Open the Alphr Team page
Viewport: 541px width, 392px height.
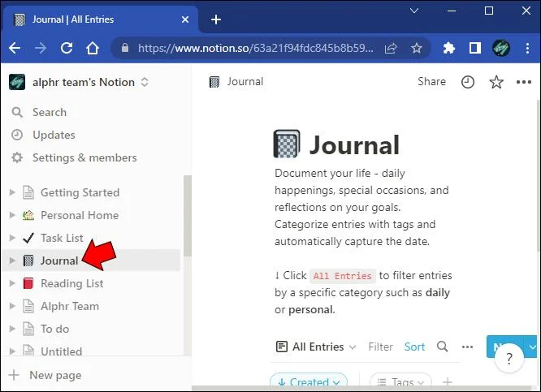[x=70, y=306]
